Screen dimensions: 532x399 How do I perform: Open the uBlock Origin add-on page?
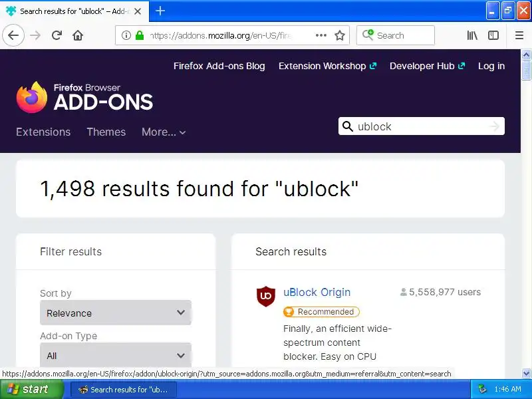[317, 292]
